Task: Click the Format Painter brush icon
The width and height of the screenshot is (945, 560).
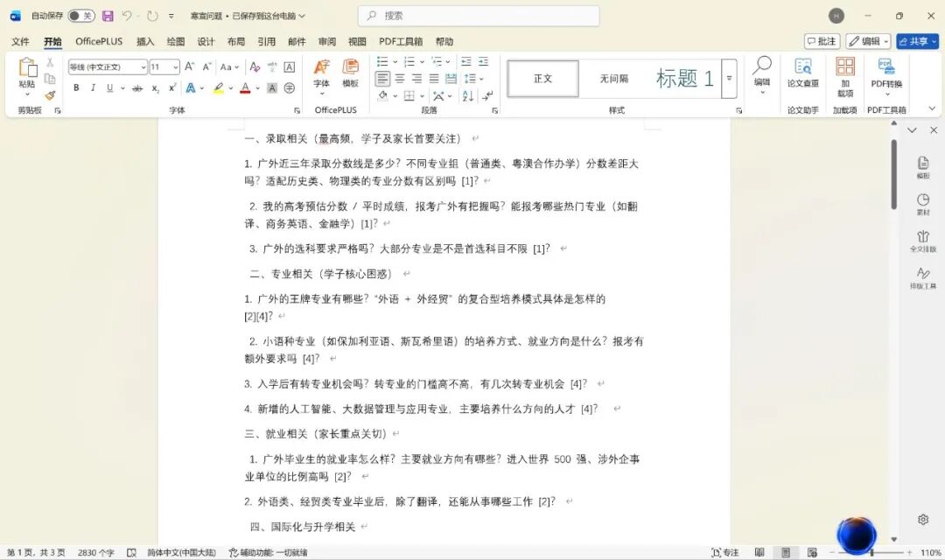Action: coord(50,94)
